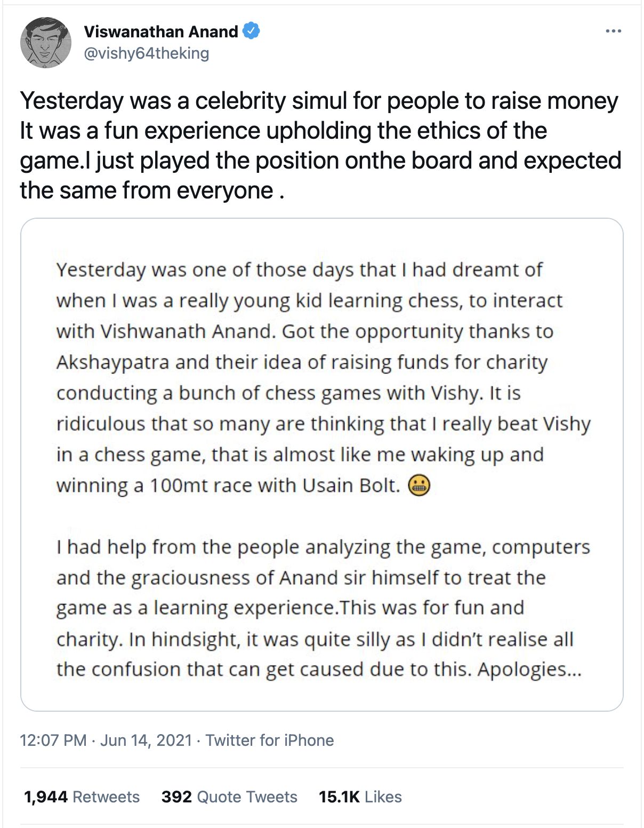The width and height of the screenshot is (644, 828).
Task: Open the Viswanathan Anand display name link
Action: (x=160, y=31)
